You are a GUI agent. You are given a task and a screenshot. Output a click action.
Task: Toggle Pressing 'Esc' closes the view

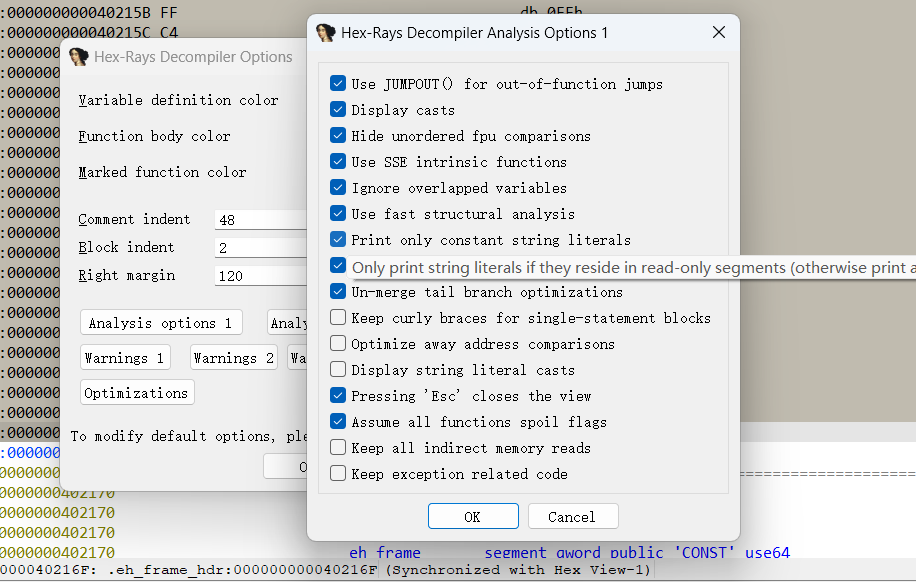338,396
